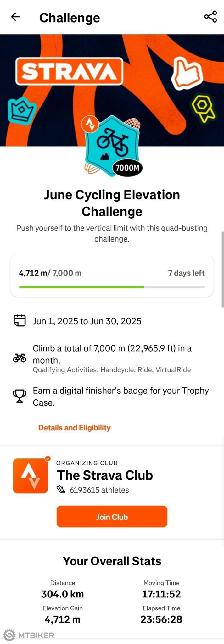Tap the back arrow icon
The width and height of the screenshot is (224, 644).
point(15,17)
